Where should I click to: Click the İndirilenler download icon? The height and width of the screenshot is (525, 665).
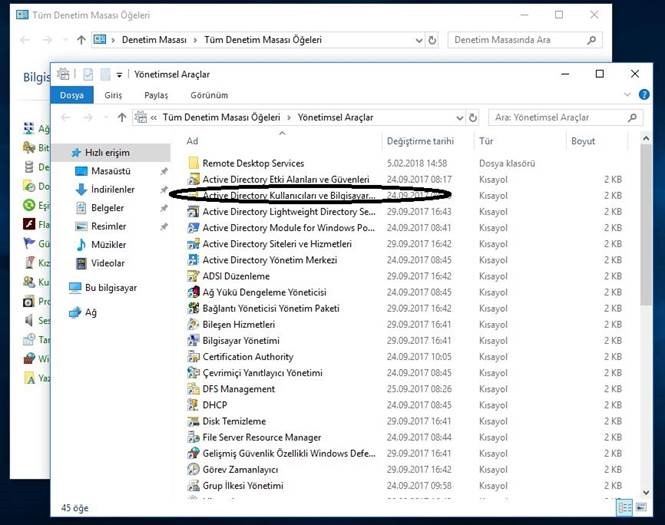point(81,190)
